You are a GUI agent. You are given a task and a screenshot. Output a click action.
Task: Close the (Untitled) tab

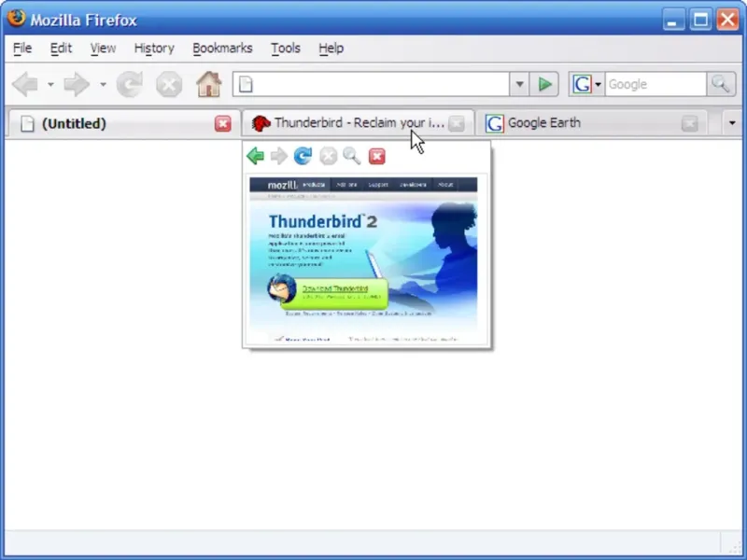coord(222,124)
